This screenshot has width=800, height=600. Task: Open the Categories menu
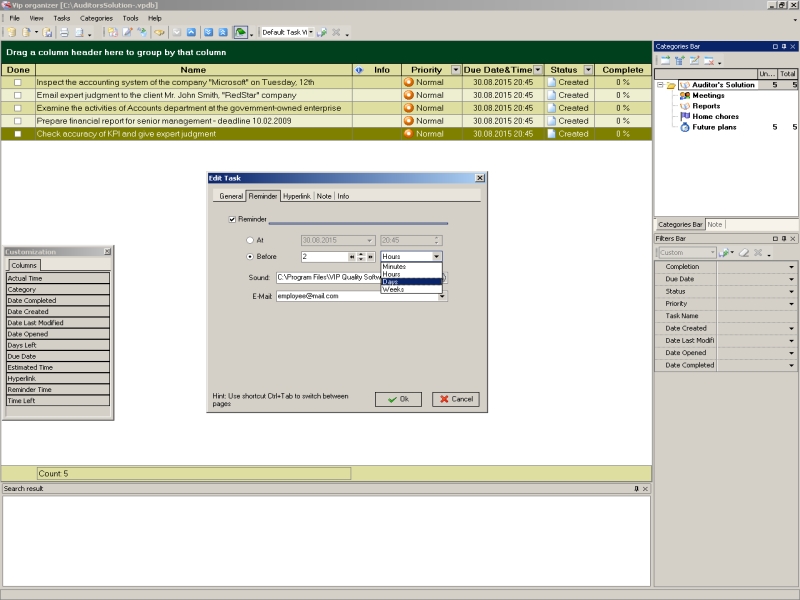click(96, 18)
